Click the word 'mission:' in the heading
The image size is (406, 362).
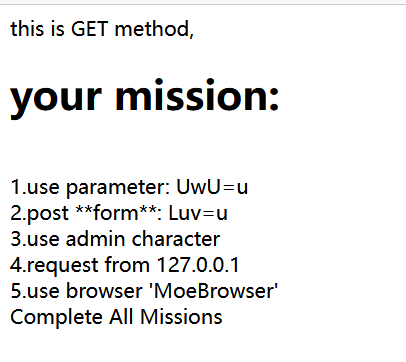point(197,94)
